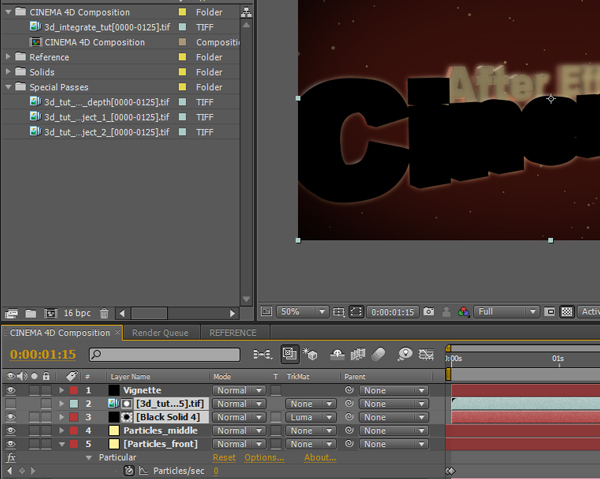Toggle the Region of Interest icon
Viewport: 600px width, 479px height.
pyautogui.click(x=549, y=312)
